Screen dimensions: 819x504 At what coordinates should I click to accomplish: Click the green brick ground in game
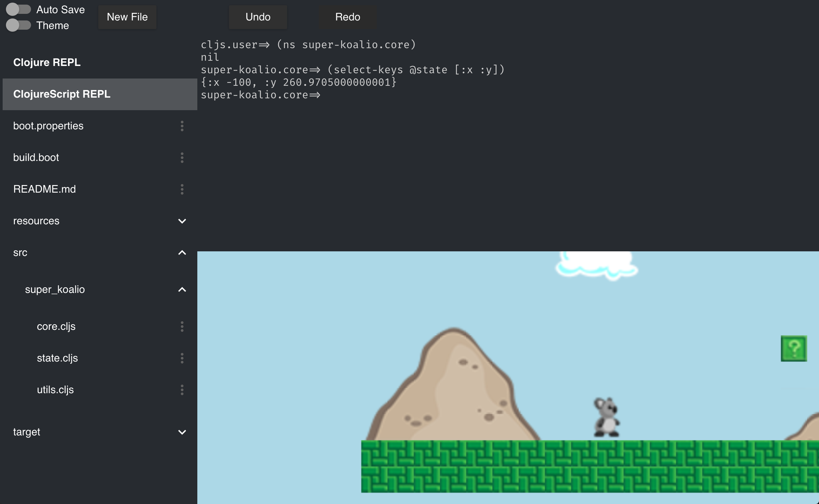[x=590, y=466]
